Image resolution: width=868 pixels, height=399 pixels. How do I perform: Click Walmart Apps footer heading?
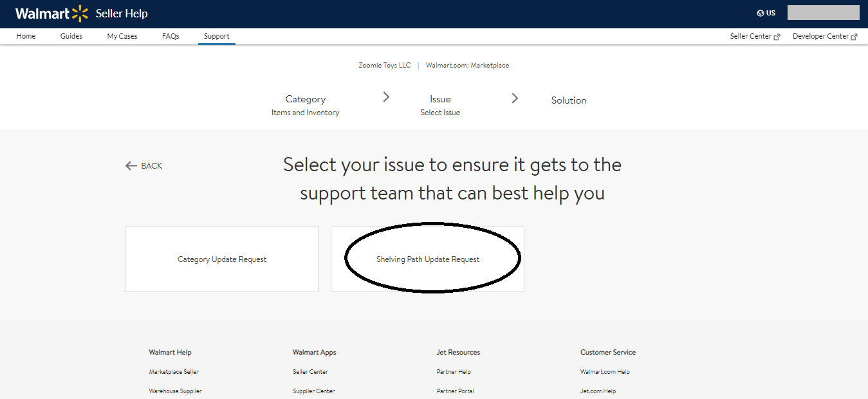(314, 352)
